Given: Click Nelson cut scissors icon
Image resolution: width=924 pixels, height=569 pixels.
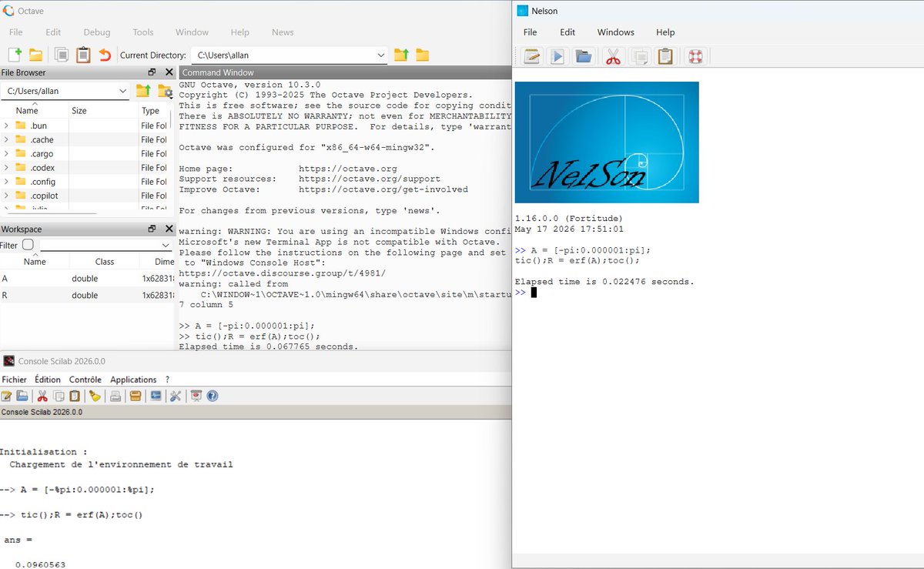Looking at the screenshot, I should pos(613,56).
